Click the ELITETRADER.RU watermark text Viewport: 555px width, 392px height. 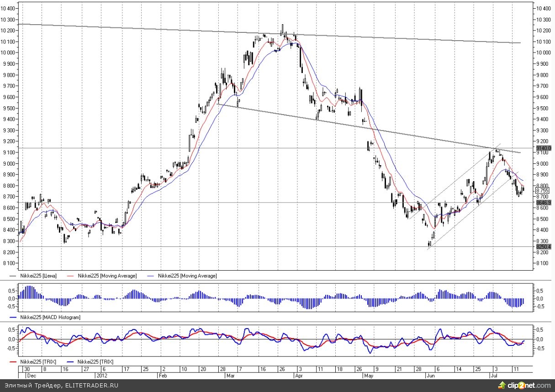[x=92, y=386]
